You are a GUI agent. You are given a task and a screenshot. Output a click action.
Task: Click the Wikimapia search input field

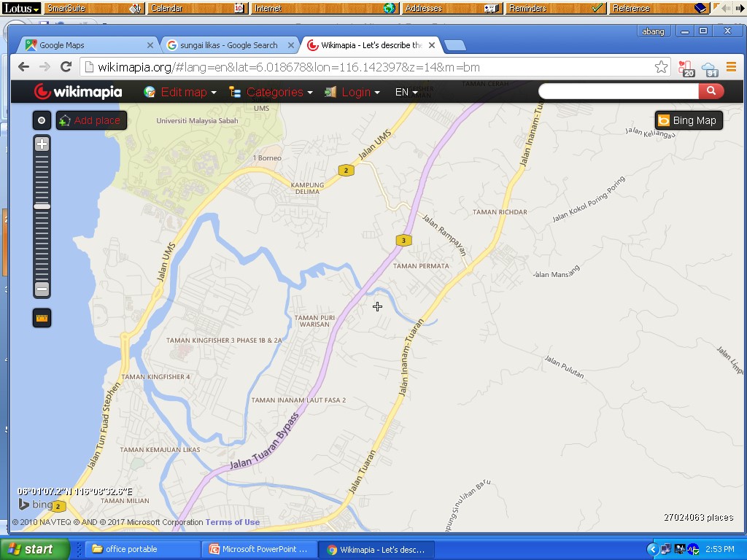(619, 91)
